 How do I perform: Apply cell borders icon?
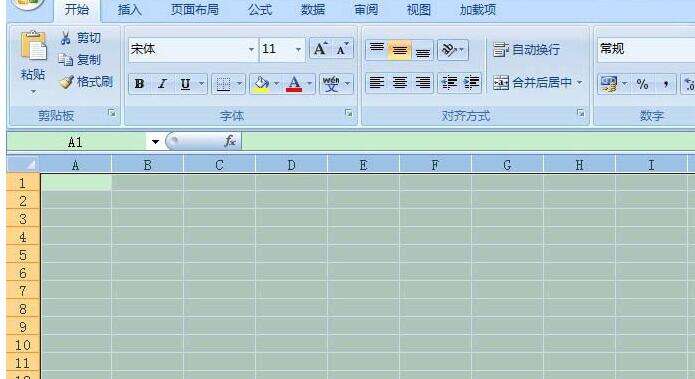click(223, 84)
